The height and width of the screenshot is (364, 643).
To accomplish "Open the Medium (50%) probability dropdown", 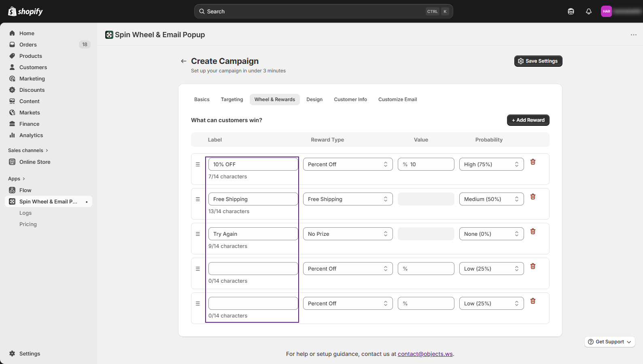I will click(492, 199).
